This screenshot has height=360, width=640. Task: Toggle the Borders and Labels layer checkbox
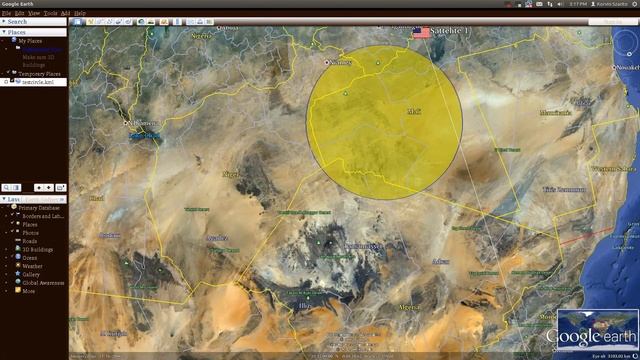pyautogui.click(x=12, y=214)
